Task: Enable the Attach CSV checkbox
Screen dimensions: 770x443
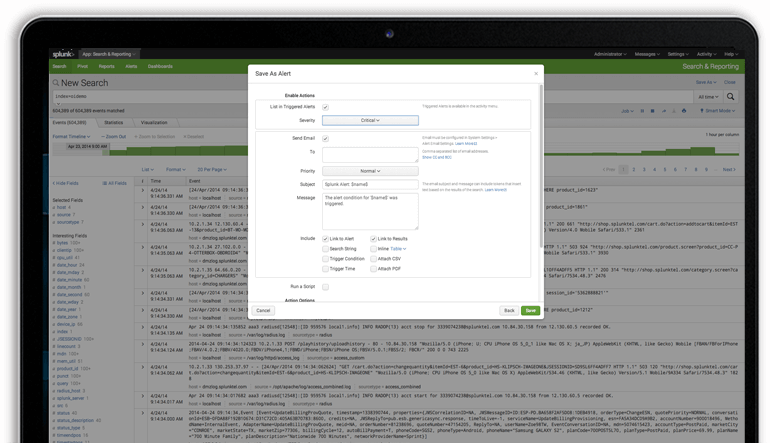Action: (373, 259)
